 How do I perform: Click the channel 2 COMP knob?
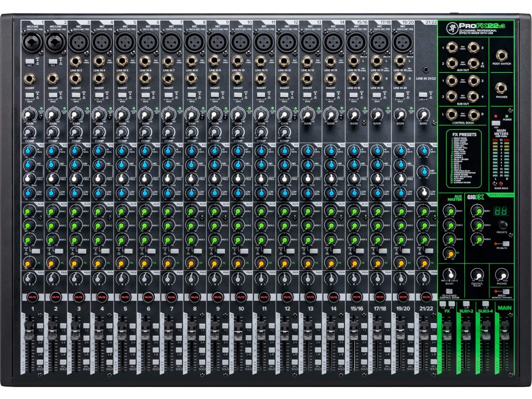click(52, 132)
